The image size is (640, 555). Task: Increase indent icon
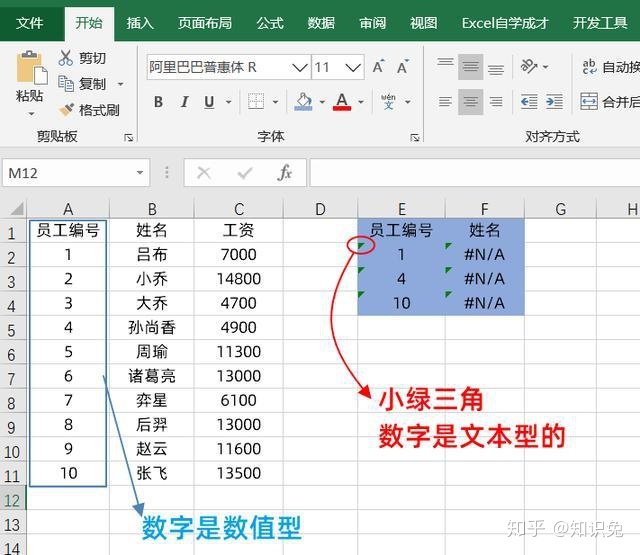pos(555,101)
